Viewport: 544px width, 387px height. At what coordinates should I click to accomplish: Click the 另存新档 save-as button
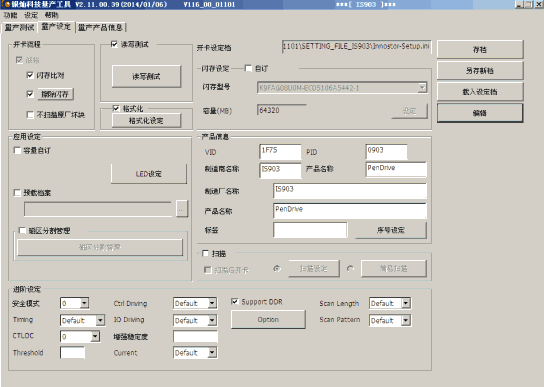coord(480,71)
